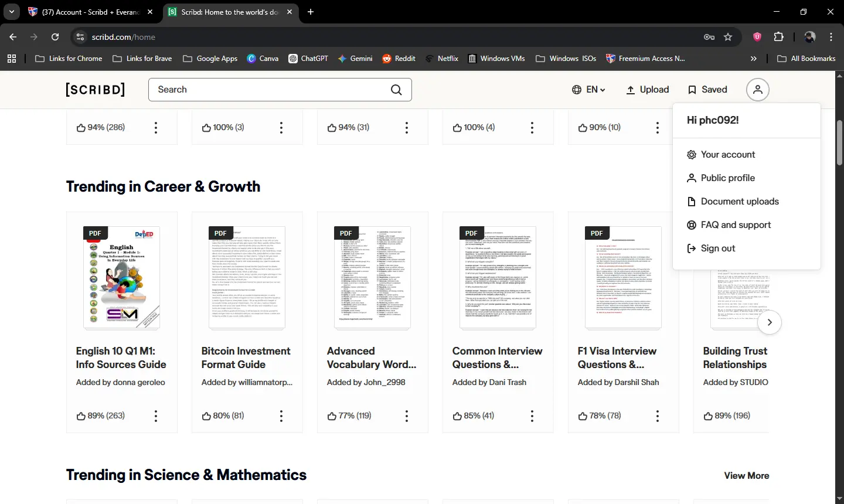The height and width of the screenshot is (504, 844).
Task: Open the EN language dropdown
Action: (588, 90)
